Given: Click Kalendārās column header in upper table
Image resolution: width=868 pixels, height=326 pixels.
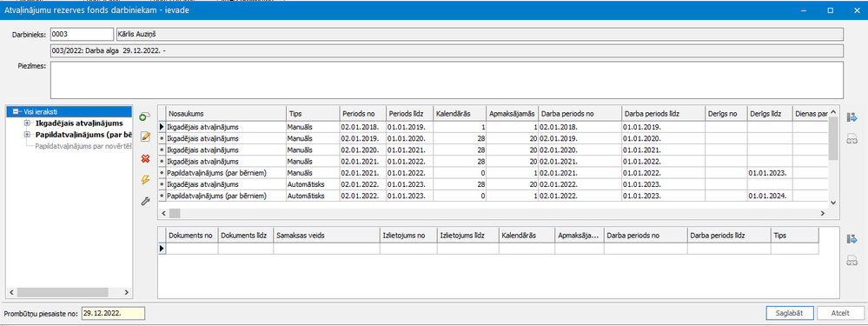Looking at the screenshot, I should [459, 114].
